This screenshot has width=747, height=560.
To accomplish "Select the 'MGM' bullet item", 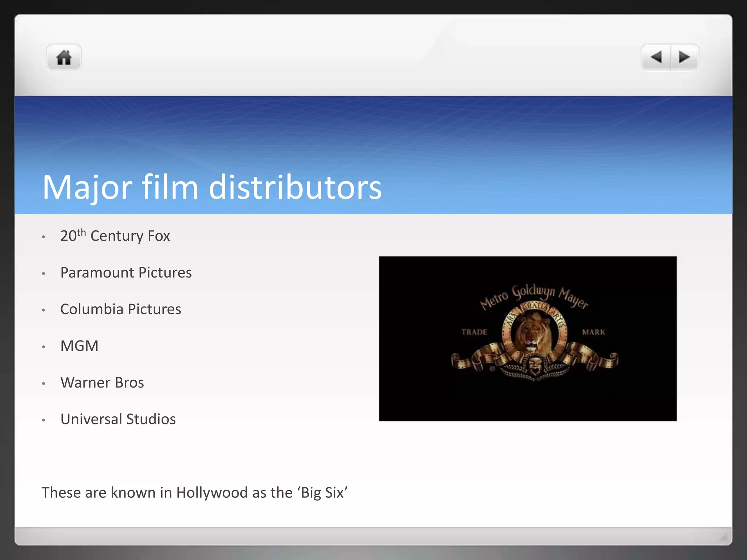I will click(x=80, y=346).
